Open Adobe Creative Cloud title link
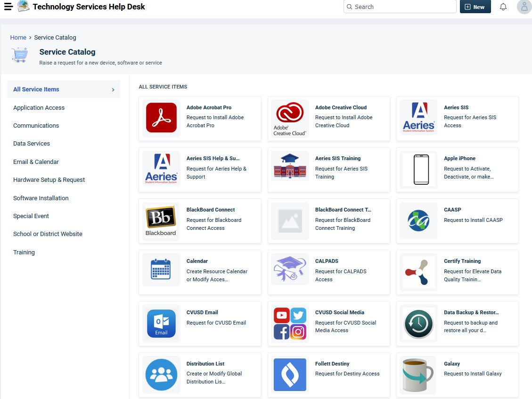532x399 pixels. [x=341, y=107]
